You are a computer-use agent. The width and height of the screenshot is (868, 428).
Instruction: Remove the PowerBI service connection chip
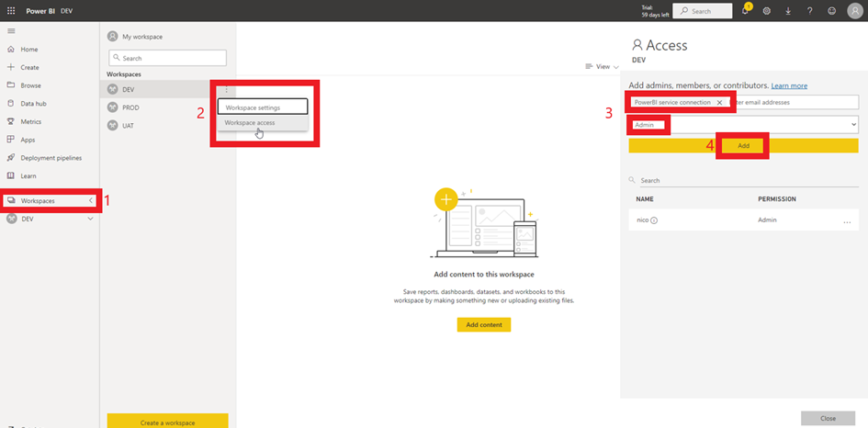click(719, 103)
